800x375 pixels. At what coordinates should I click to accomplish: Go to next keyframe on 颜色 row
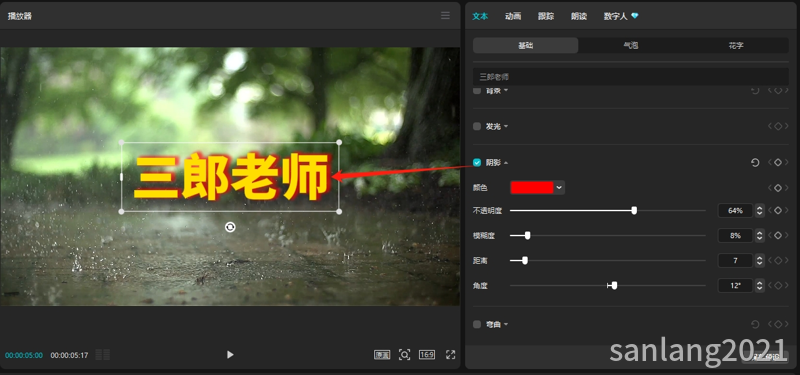click(786, 188)
